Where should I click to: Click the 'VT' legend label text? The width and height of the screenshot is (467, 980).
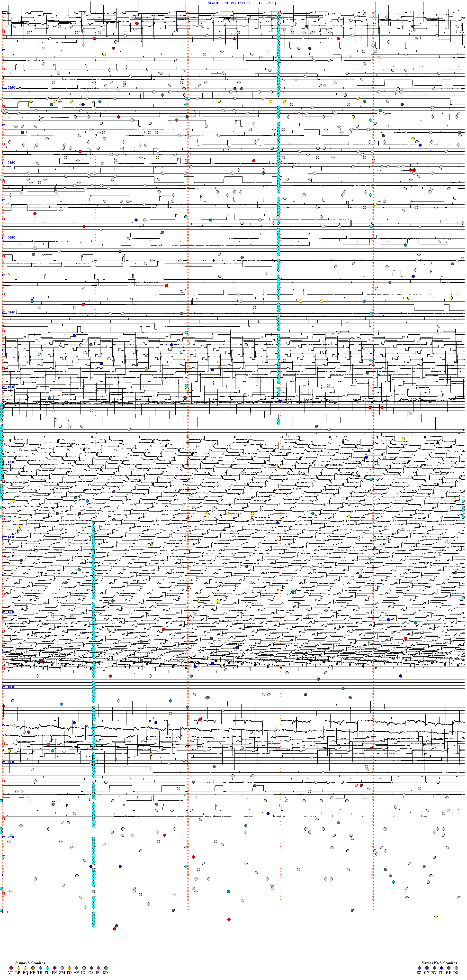pyautogui.click(x=11, y=973)
